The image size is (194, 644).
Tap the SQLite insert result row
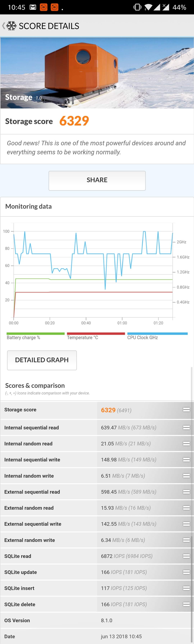(97, 588)
